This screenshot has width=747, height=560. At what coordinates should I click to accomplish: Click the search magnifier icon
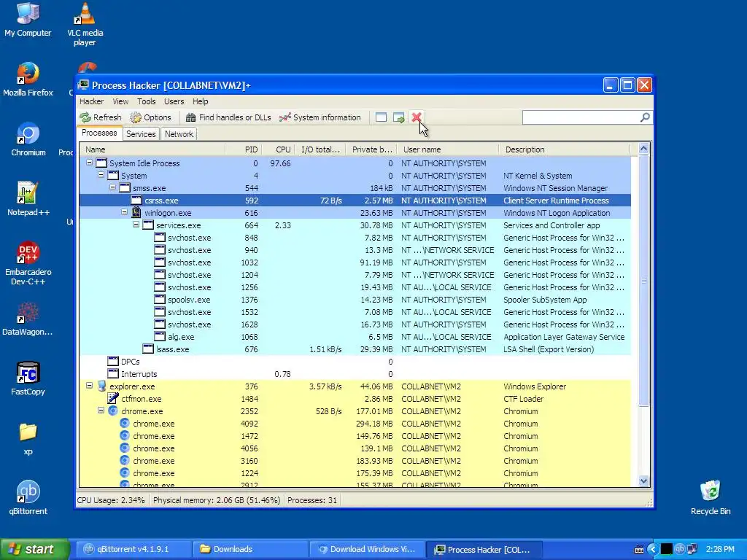(645, 117)
